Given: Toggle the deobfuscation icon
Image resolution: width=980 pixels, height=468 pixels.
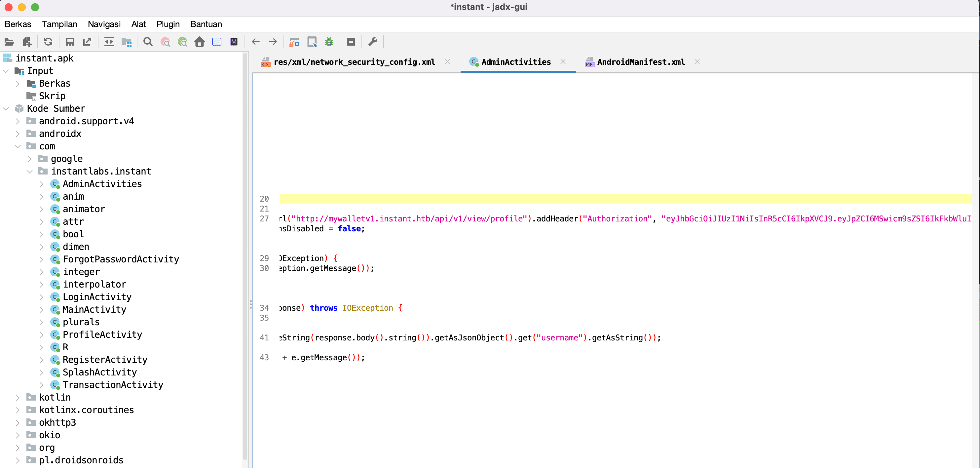Looking at the screenshot, I should click(x=294, y=42).
